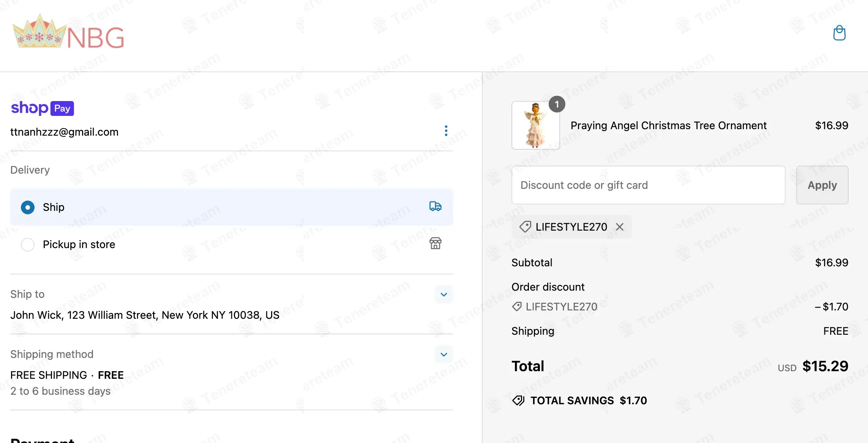Image resolution: width=868 pixels, height=443 pixels.
Task: Open the shopping bag cart icon
Action: 839,33
